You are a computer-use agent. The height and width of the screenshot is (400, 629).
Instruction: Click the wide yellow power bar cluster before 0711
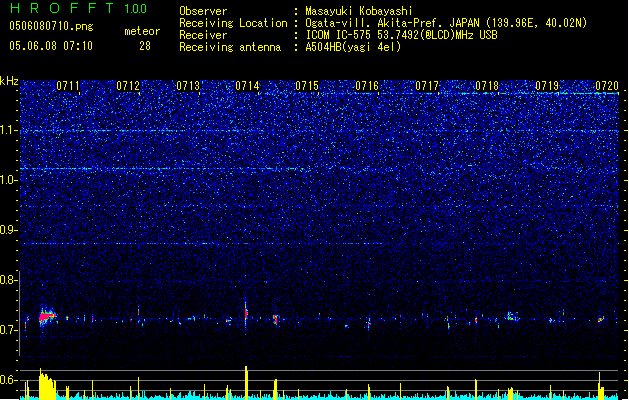pyautogui.click(x=47, y=384)
